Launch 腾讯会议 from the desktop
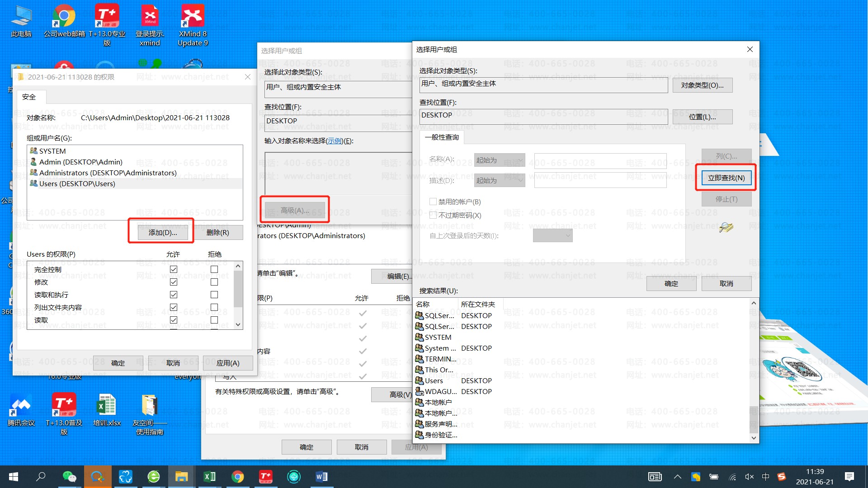The image size is (868, 488). 21,410
